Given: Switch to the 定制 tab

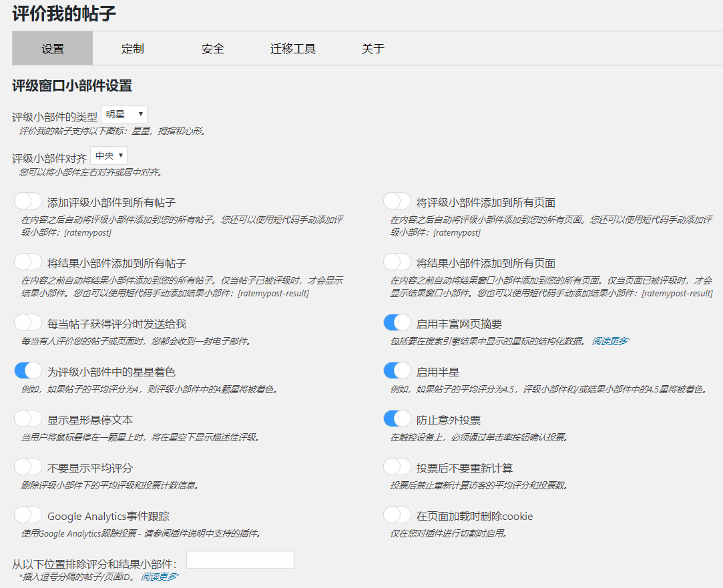Looking at the screenshot, I should pos(132,49).
